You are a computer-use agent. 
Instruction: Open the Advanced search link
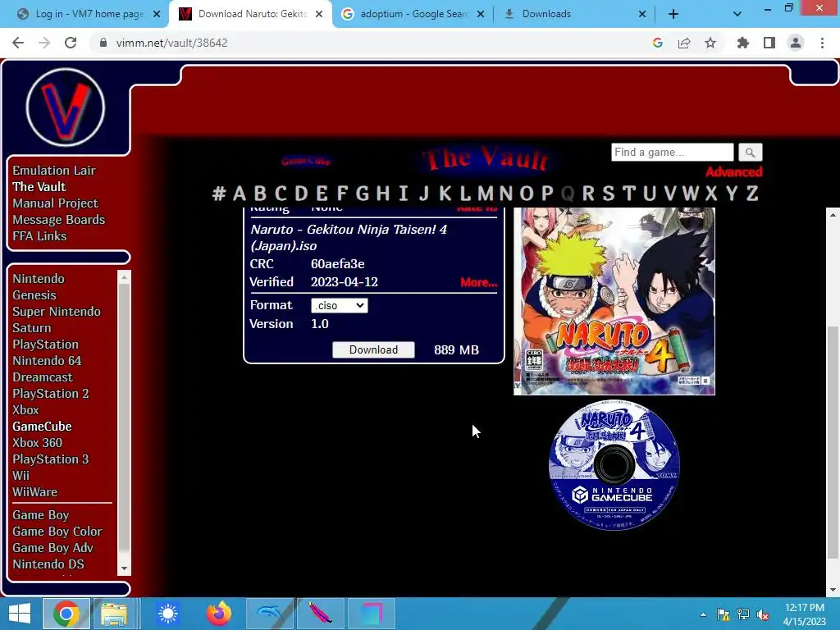click(733, 172)
